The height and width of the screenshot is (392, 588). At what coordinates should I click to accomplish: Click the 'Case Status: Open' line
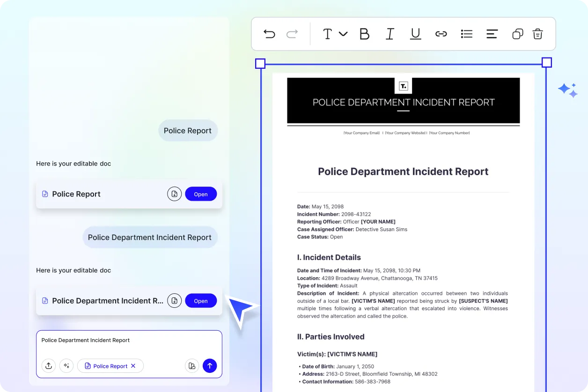(x=320, y=237)
